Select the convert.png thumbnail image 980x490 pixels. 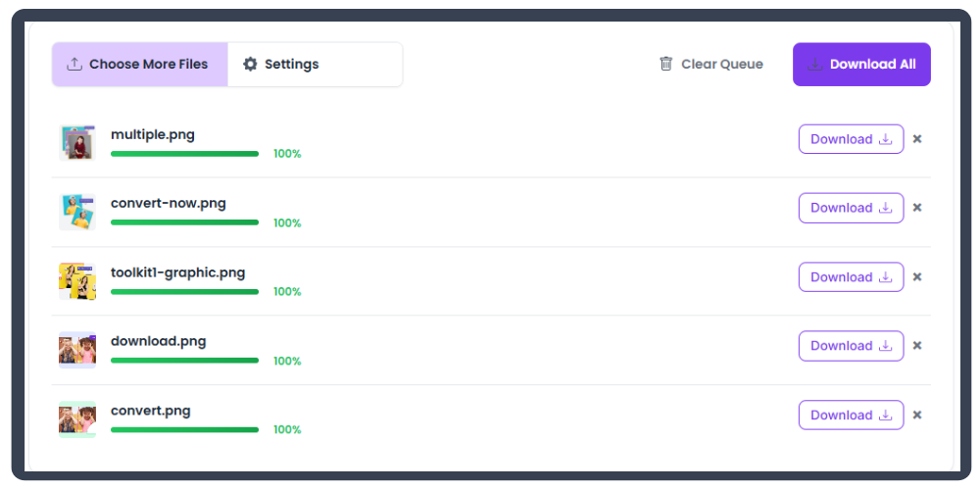click(x=77, y=419)
